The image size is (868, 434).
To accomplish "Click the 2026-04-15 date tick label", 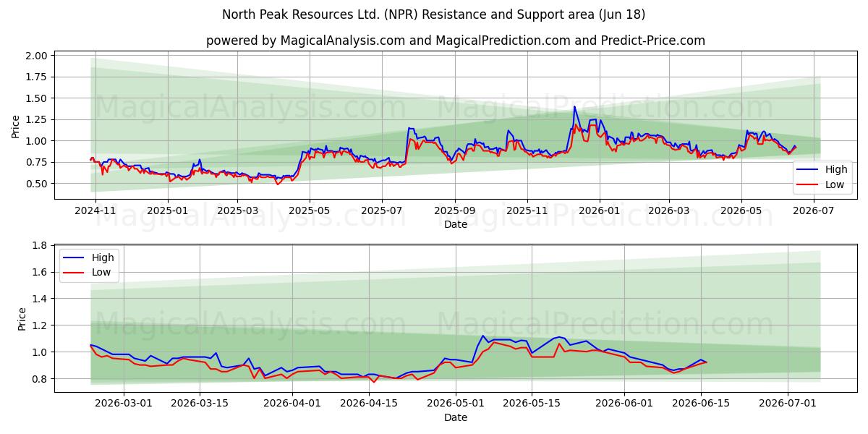I will click(369, 404).
